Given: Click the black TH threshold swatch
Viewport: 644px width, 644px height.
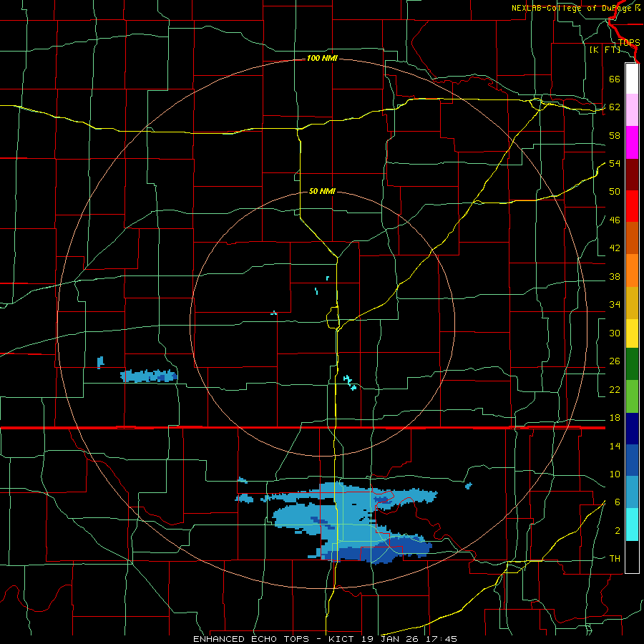Looking at the screenshot, I should [x=632, y=557].
